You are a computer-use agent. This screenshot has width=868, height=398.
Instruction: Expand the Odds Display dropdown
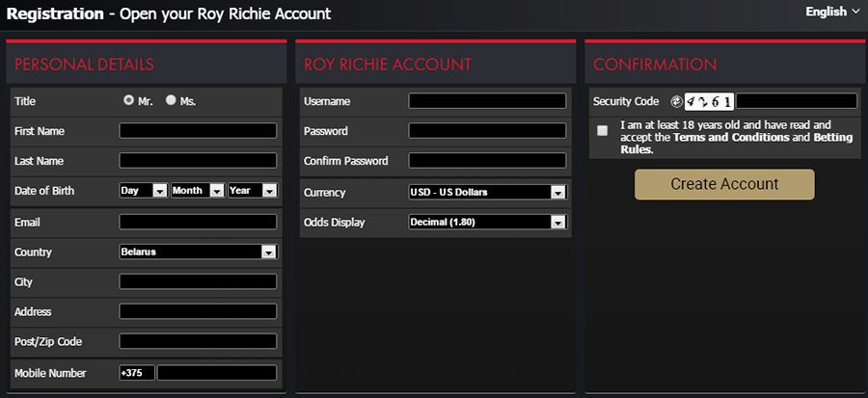pyautogui.click(x=488, y=223)
